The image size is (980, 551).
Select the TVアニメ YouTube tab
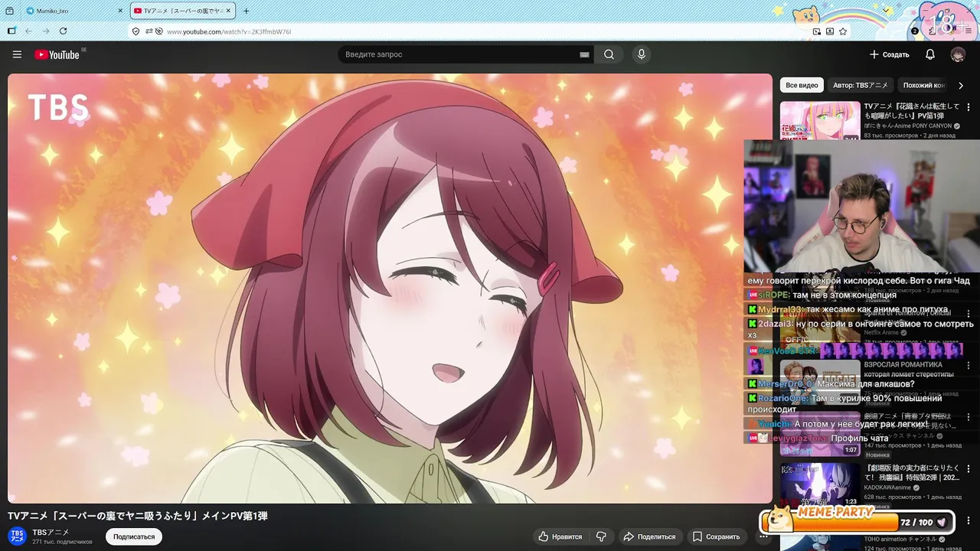coord(181,11)
